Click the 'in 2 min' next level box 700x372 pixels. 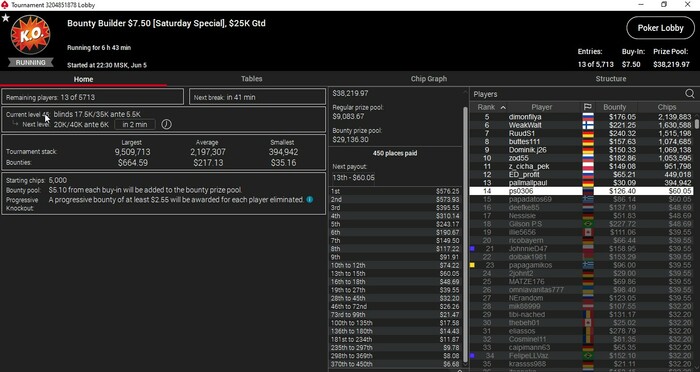(x=135, y=125)
